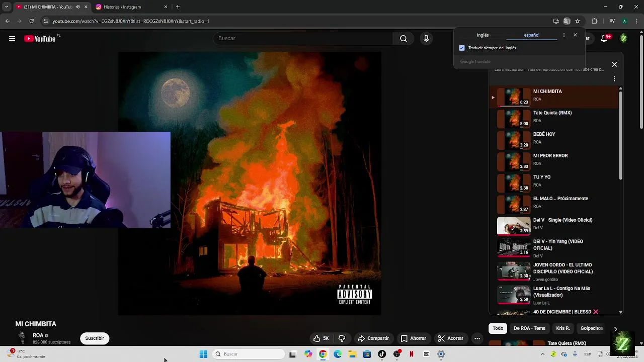Go to the YouTube home logo

coord(40,39)
